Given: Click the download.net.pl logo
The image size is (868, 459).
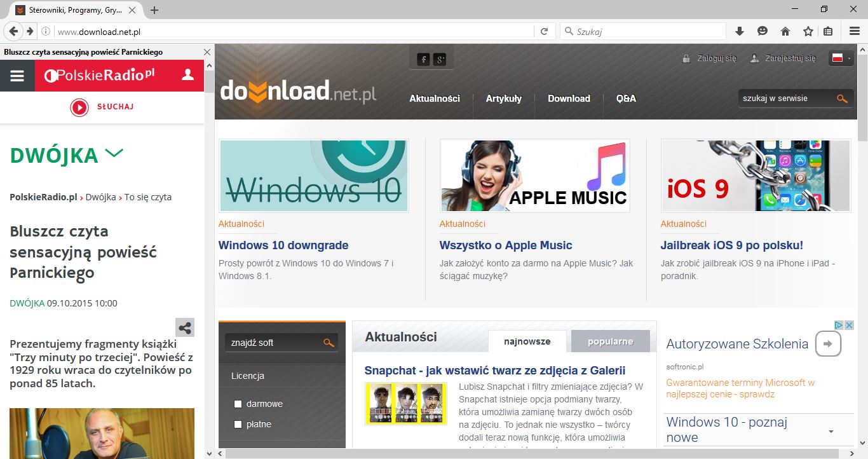Looking at the screenshot, I should 298,91.
